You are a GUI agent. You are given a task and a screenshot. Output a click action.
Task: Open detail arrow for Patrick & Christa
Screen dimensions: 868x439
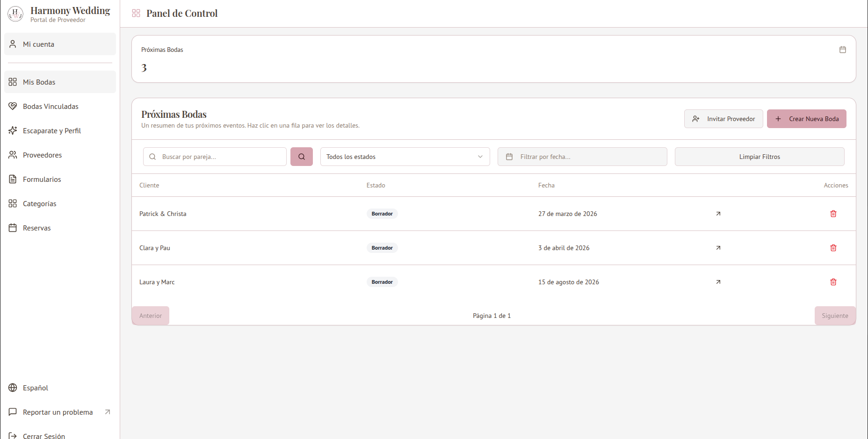718,214
